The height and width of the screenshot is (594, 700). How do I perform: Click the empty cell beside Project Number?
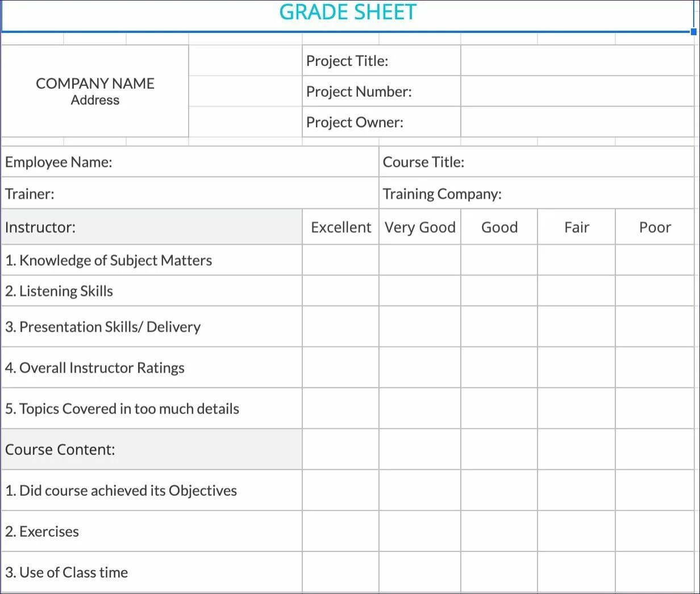[577, 91]
